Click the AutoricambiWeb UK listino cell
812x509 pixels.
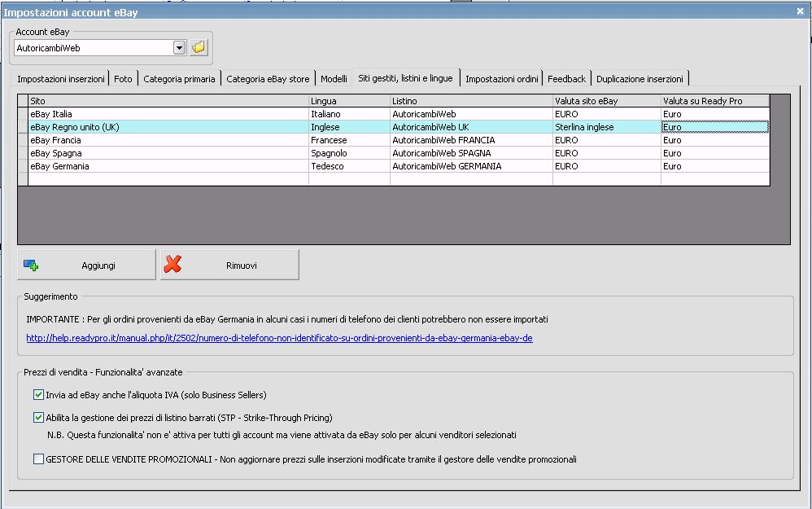(x=471, y=127)
